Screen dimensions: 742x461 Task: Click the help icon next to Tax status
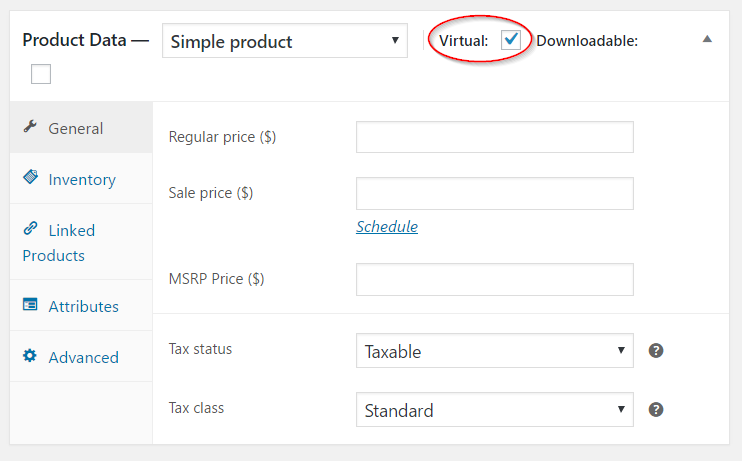click(x=655, y=351)
